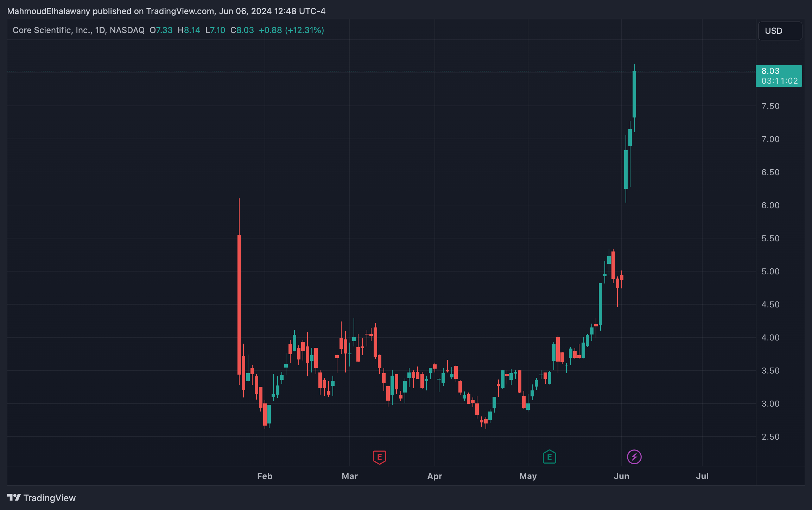
Task: Click the red earnings E marker in March
Action: point(379,457)
